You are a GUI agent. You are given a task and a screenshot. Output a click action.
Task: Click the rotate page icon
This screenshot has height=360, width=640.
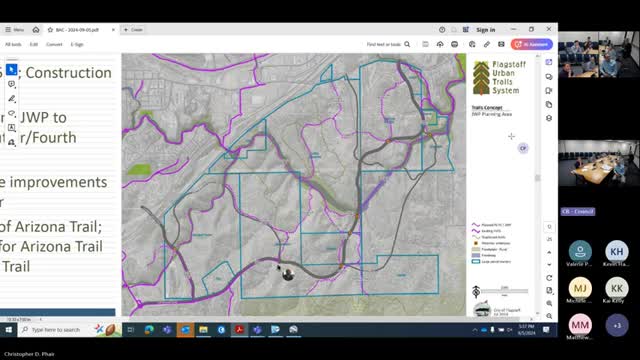(x=549, y=278)
